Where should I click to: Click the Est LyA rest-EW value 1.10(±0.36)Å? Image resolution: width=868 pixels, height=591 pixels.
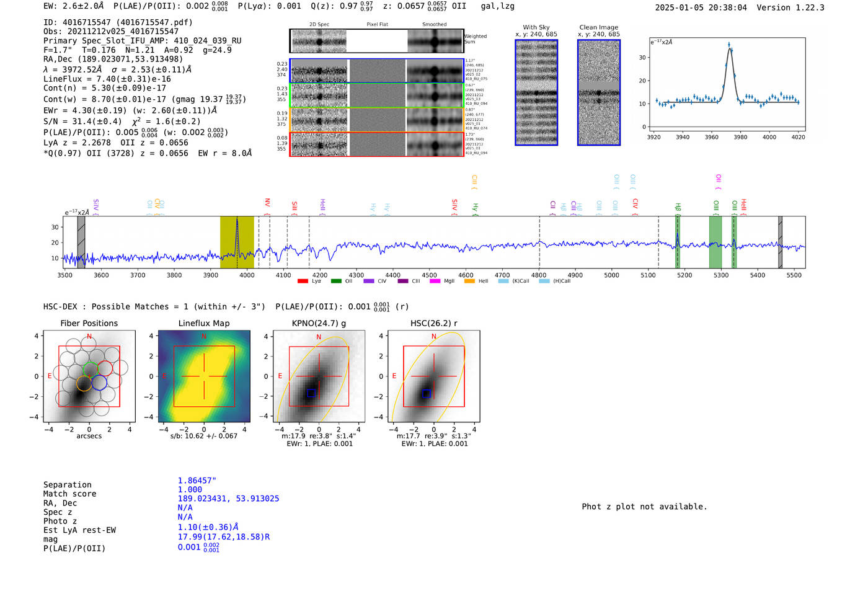pos(208,528)
